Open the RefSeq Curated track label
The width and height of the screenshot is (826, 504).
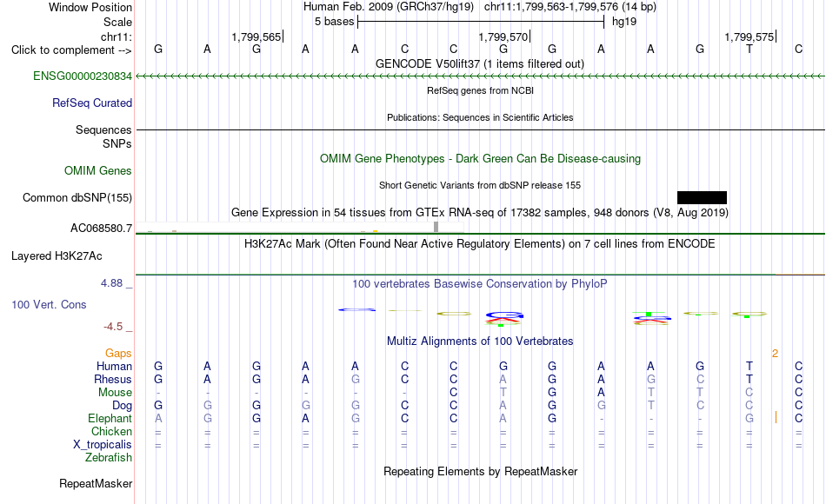(x=91, y=103)
